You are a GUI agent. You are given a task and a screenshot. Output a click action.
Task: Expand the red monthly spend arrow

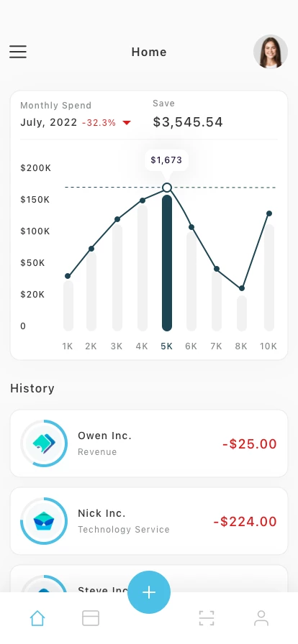point(127,122)
